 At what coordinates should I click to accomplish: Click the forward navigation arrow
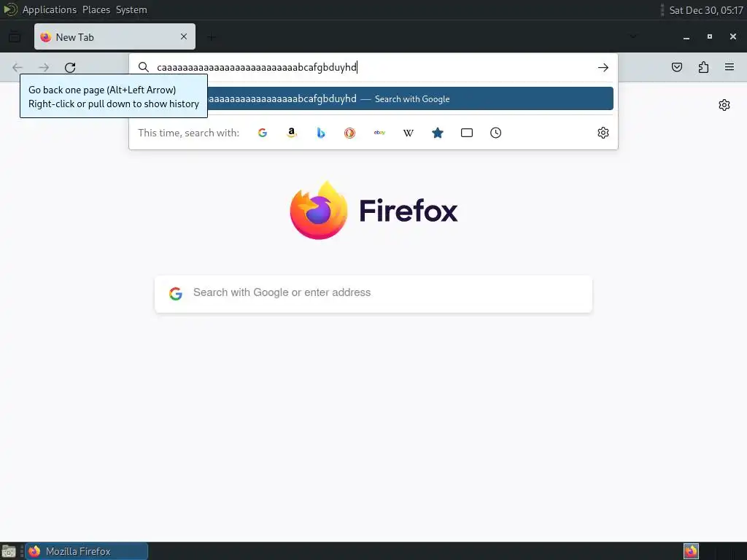click(x=44, y=68)
